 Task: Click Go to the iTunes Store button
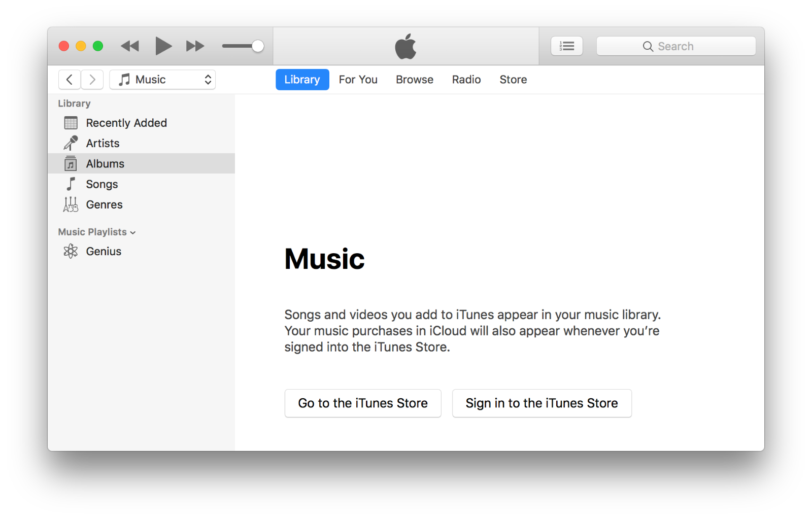tap(363, 403)
